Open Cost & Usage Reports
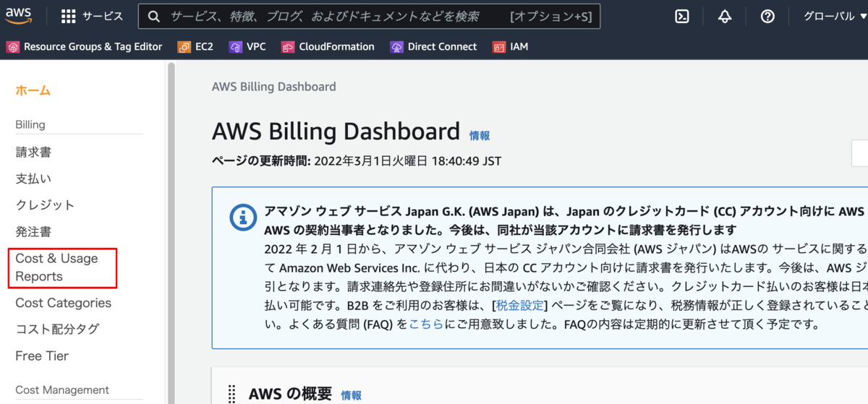Image resolution: width=868 pixels, height=404 pixels. 56,267
